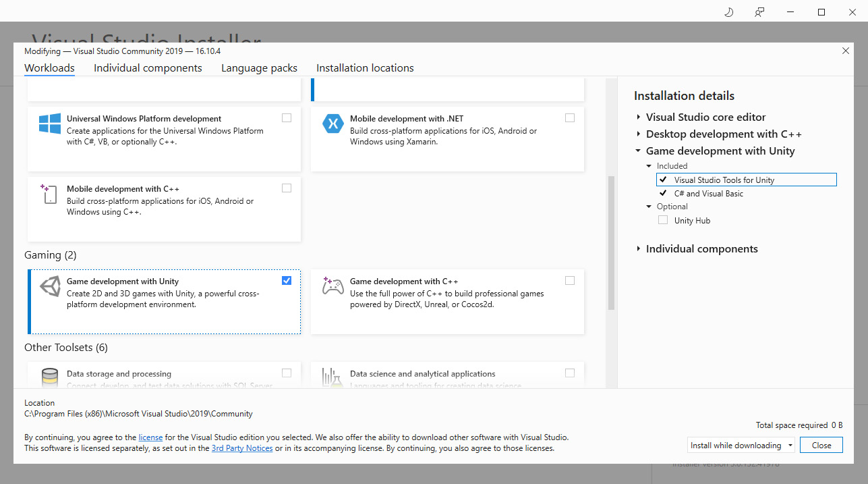Enable Mobile development with .NET checkbox
Screen dimensions: 868x484
click(x=570, y=117)
